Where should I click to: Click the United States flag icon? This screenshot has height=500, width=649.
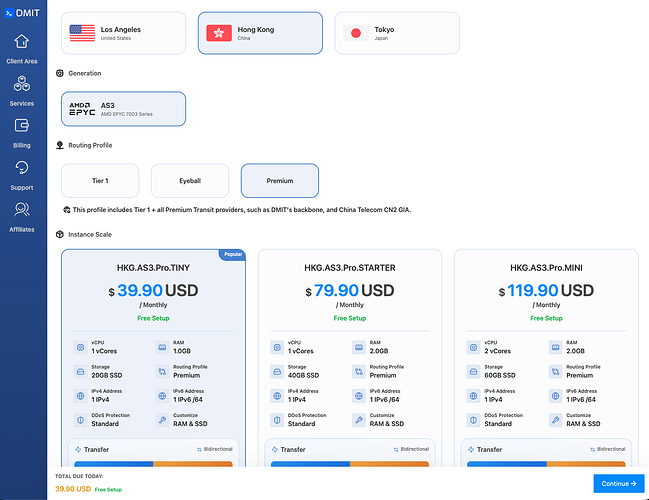tap(82, 33)
